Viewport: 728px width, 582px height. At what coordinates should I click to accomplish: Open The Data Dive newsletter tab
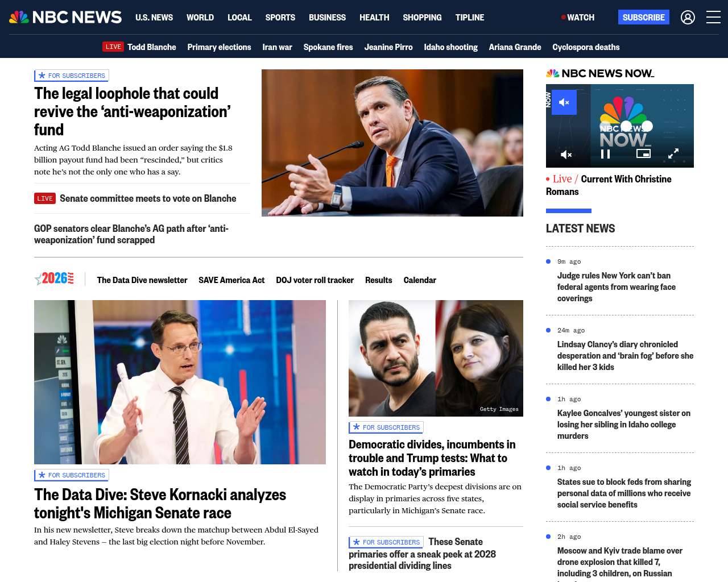pos(142,280)
